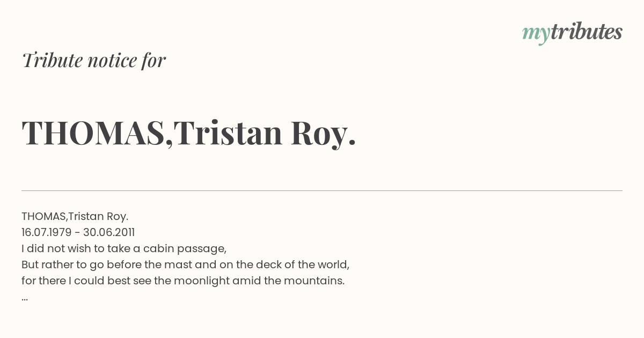Click the "cabin passage" poem line
This screenshot has width=644, height=338.
[x=124, y=248]
